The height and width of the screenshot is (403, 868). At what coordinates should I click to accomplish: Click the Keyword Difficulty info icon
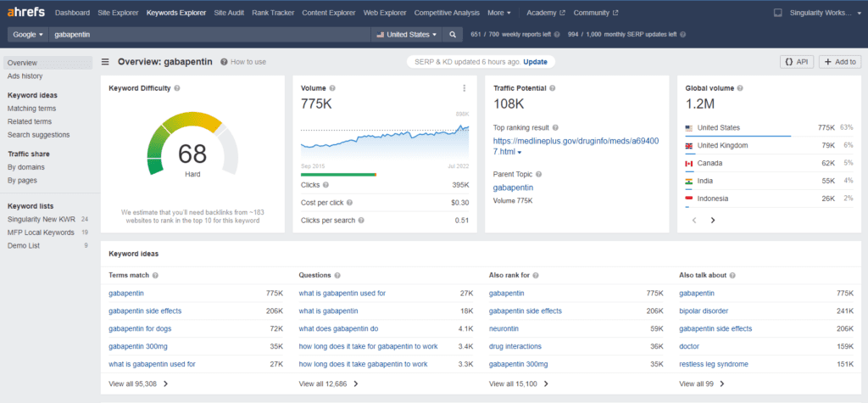[177, 88]
